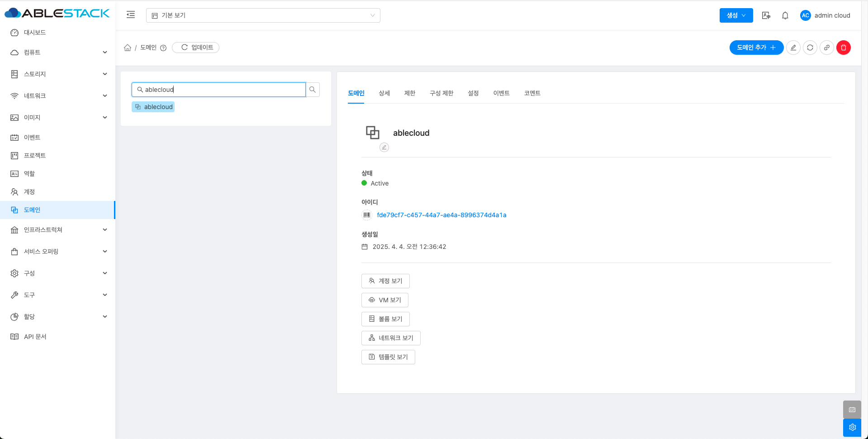The image size is (868, 439).
Task: Click the copy link icon in toolbar
Action: click(826, 48)
